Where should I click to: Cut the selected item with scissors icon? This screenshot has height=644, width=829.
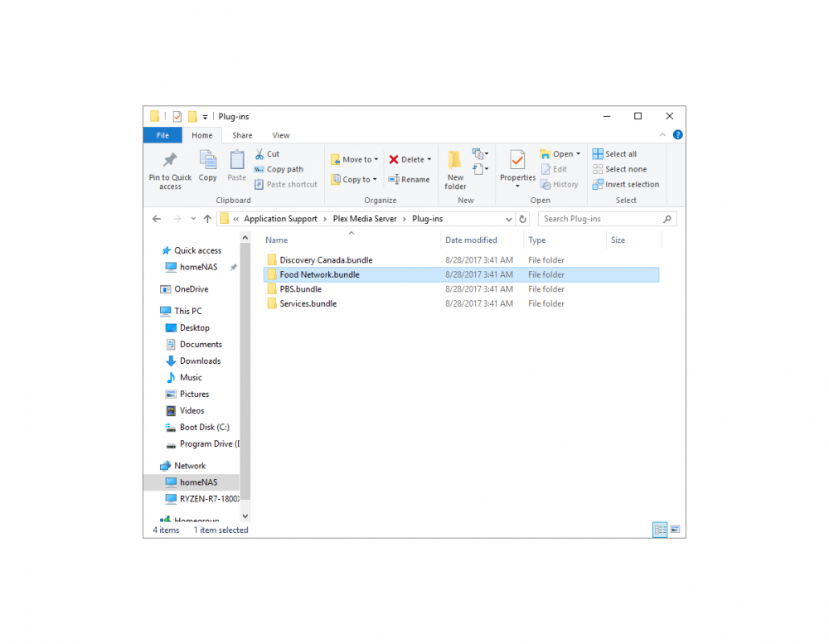click(259, 154)
